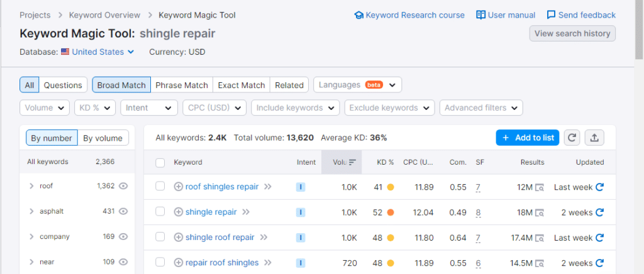This screenshot has height=274, width=644.
Task: Check the roof shingles repair row checkbox
Action: coord(160,187)
